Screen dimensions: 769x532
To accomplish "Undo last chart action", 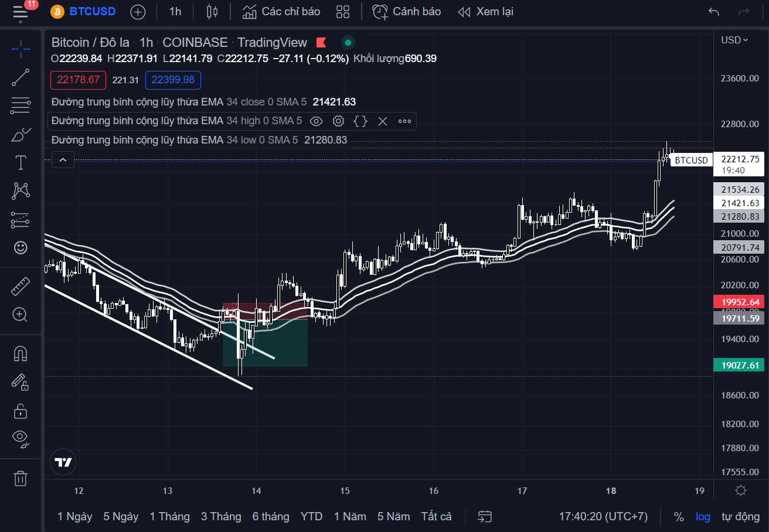I will point(713,12).
